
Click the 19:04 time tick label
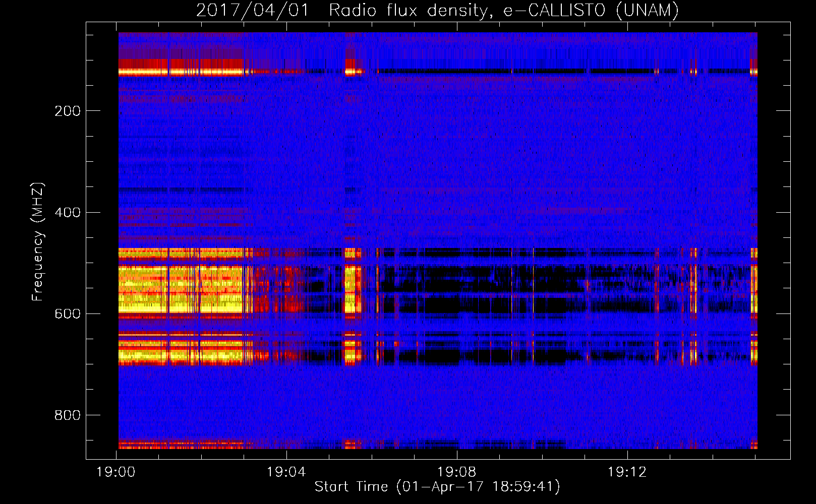tap(286, 472)
